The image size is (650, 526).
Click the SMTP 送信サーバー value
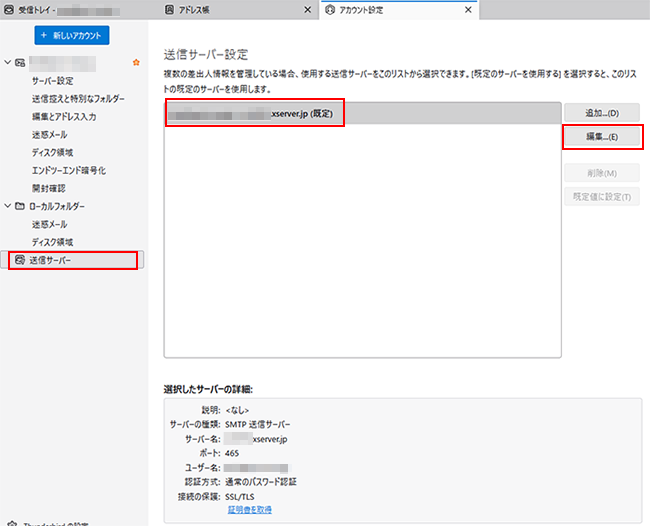tap(257, 424)
